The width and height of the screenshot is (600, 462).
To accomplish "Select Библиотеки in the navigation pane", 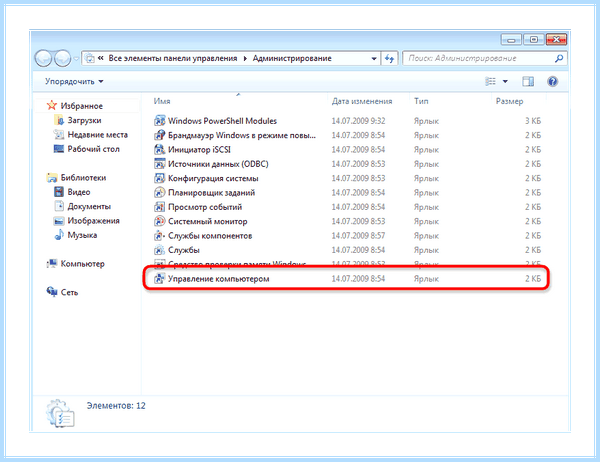I will point(83,178).
